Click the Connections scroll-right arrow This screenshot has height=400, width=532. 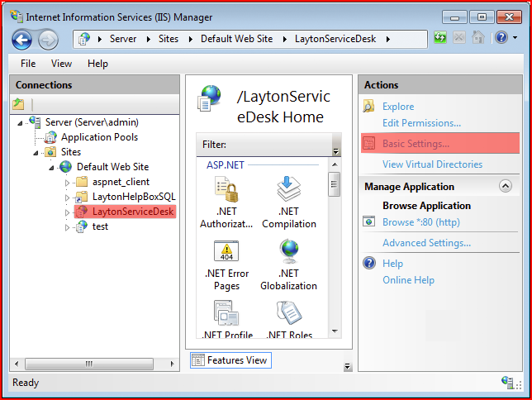(173, 364)
